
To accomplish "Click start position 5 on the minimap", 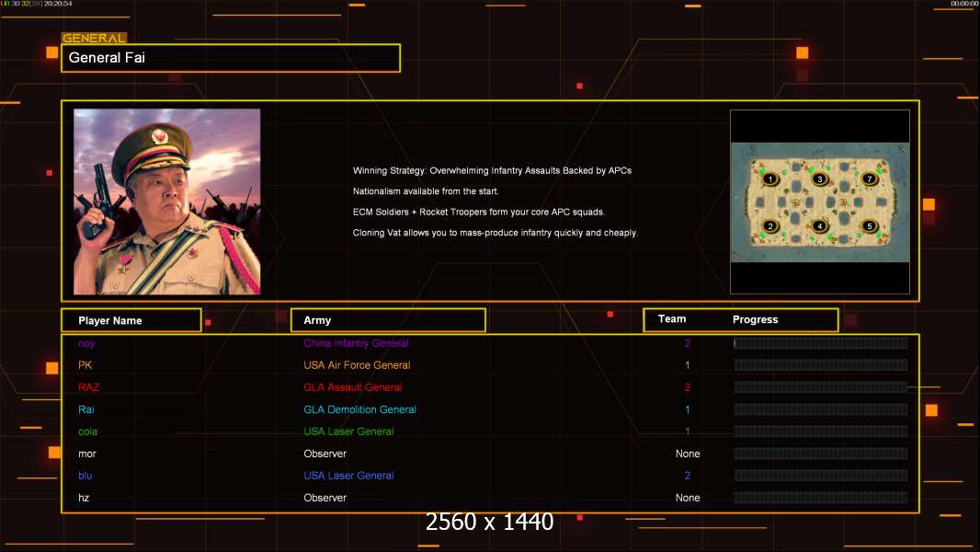I will pos(869,225).
